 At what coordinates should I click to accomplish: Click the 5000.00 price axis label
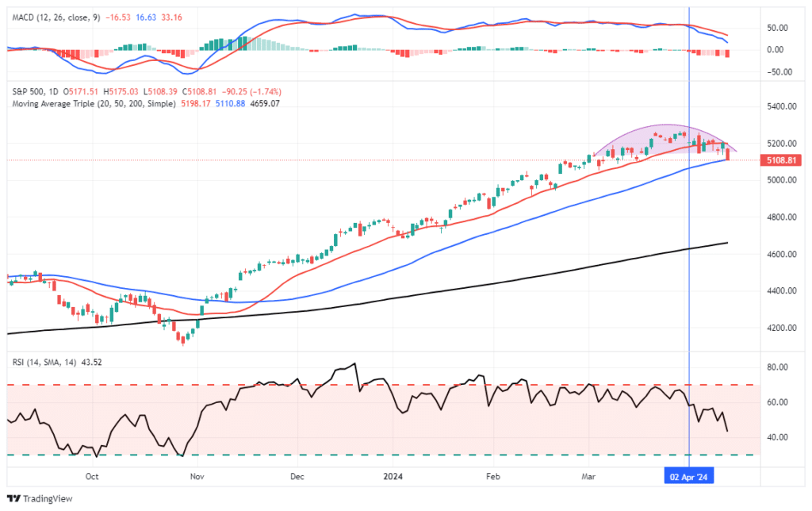point(781,180)
